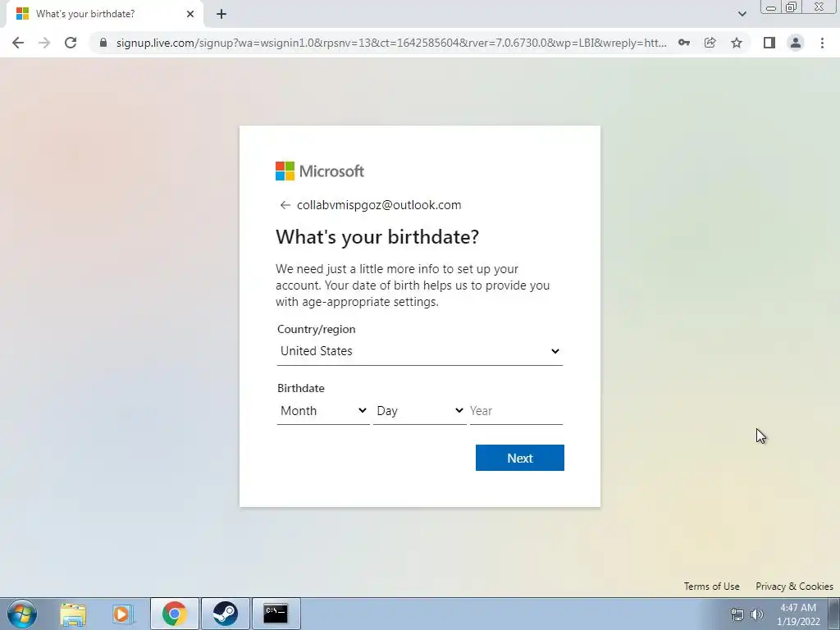Open the Day dropdown
This screenshot has height=630, width=840.
pyautogui.click(x=419, y=411)
